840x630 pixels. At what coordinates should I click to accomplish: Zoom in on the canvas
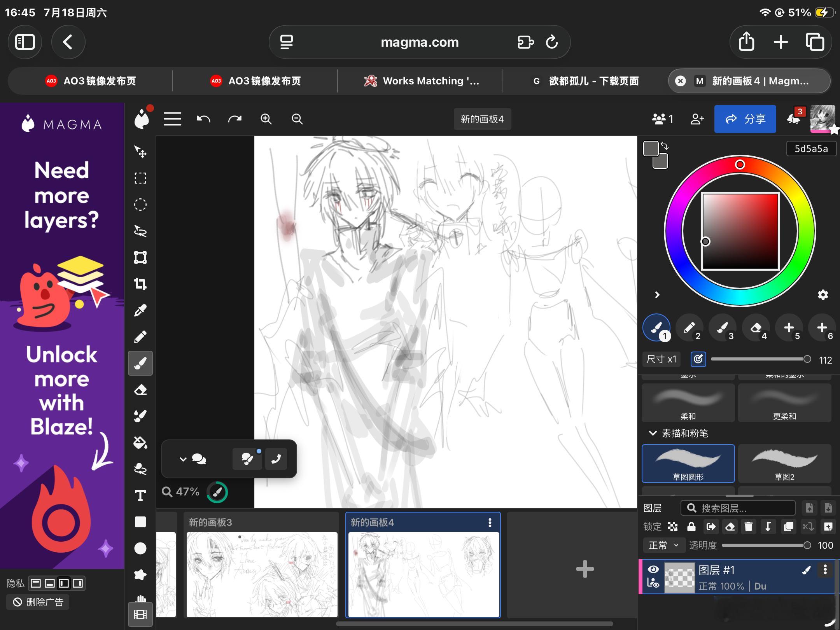[x=266, y=119]
